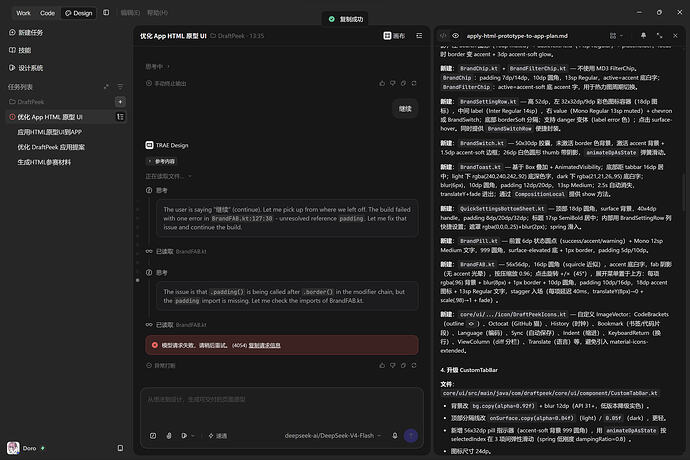Click the 润色 polish prompt button

(218, 436)
